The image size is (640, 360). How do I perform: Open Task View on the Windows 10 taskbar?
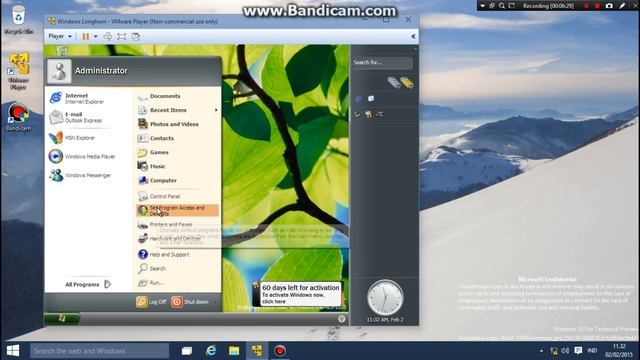tap(187, 351)
